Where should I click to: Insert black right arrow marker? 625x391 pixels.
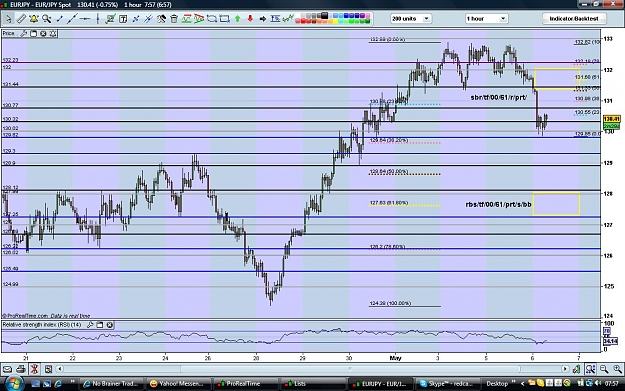pos(263,19)
